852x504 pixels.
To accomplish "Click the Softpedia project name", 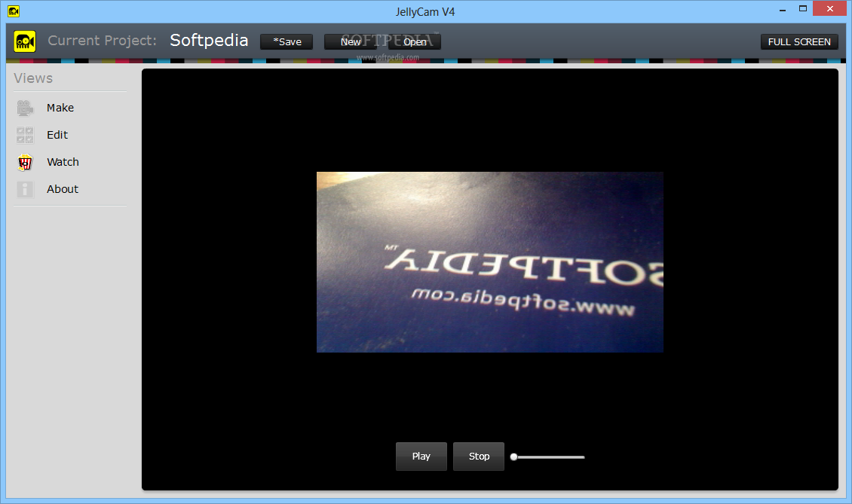I will [209, 40].
